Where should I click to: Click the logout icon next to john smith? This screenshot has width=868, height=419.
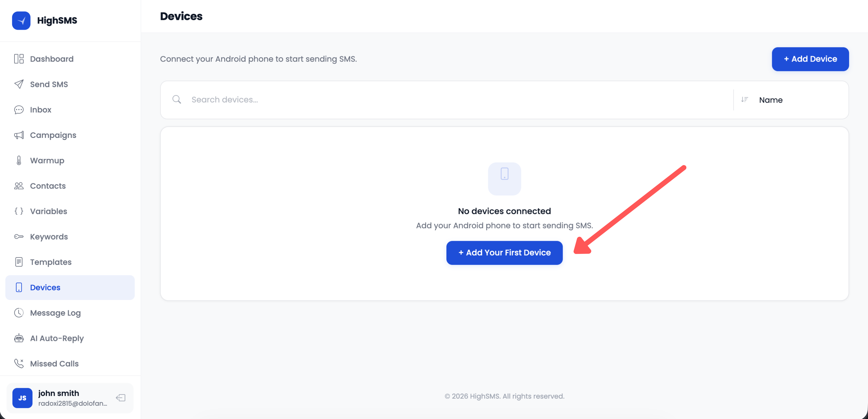coord(120,398)
